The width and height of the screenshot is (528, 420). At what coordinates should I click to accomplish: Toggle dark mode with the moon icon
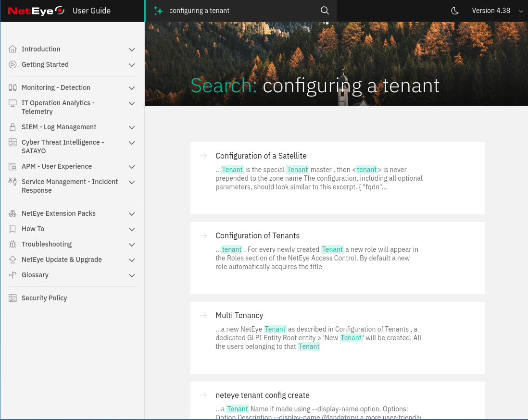pos(455,10)
